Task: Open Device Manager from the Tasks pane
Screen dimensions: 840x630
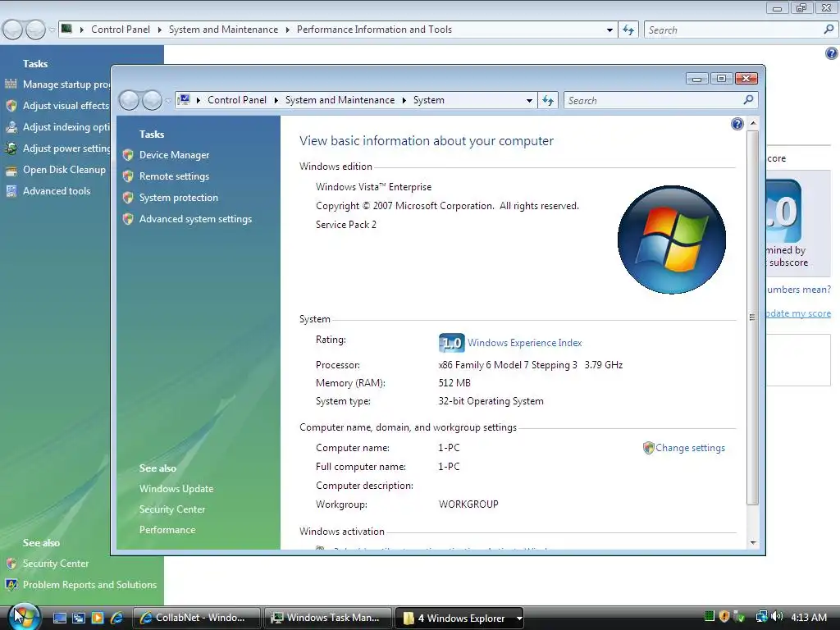Action: click(174, 155)
